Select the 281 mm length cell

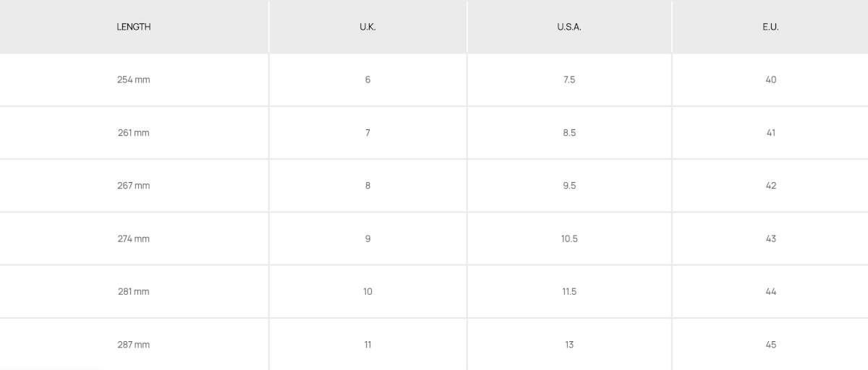pyautogui.click(x=134, y=292)
